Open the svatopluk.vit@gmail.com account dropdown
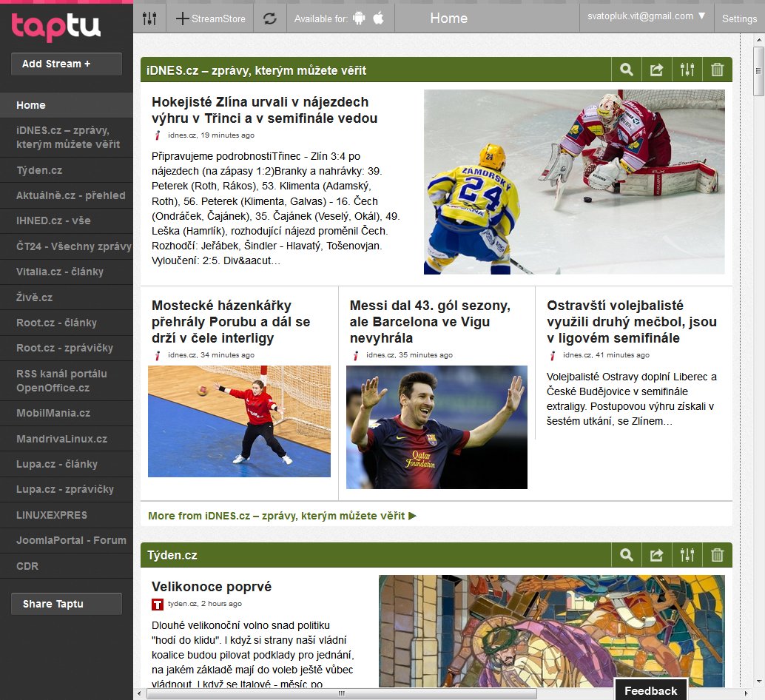This screenshot has height=700, width=765. point(646,16)
